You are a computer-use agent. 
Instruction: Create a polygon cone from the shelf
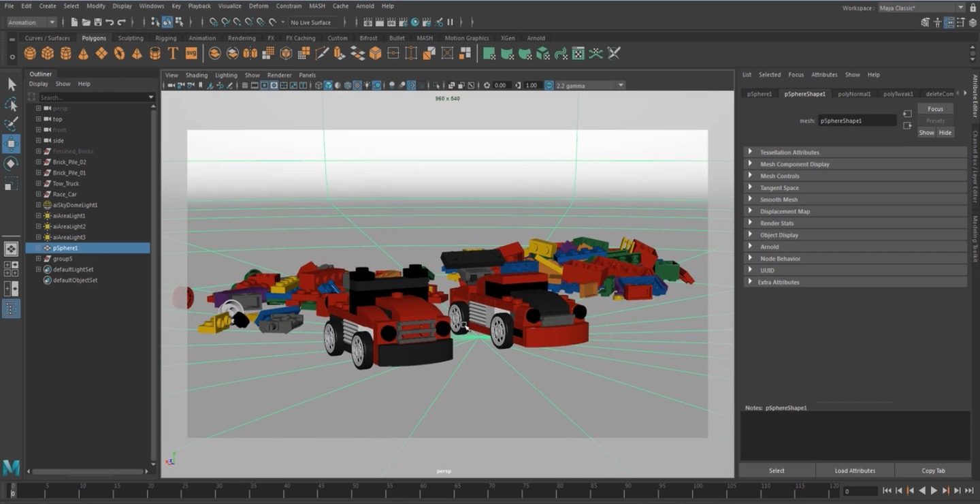[83, 53]
